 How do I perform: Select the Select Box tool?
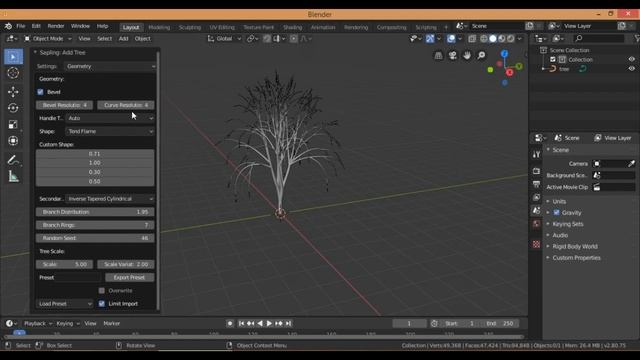[x=13, y=57]
